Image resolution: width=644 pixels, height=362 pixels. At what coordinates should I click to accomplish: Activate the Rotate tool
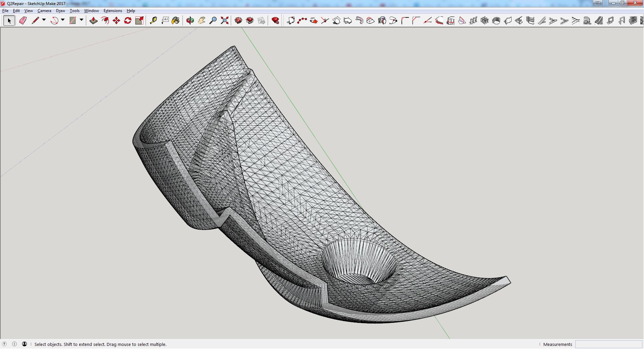pyautogui.click(x=128, y=20)
